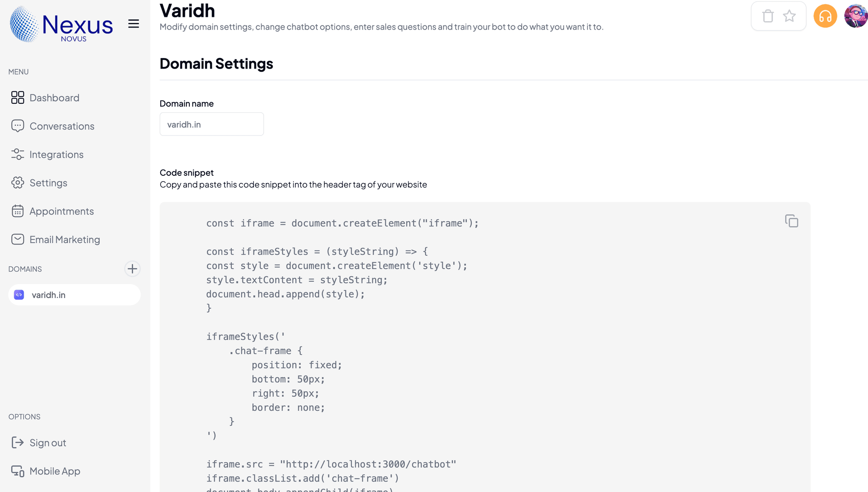Click the hamburger menu icon
The width and height of the screenshot is (868, 492).
coord(134,24)
